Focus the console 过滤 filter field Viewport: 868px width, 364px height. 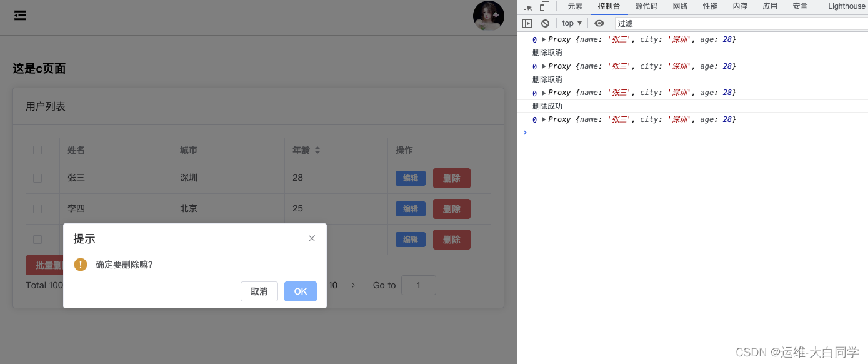[741, 23]
